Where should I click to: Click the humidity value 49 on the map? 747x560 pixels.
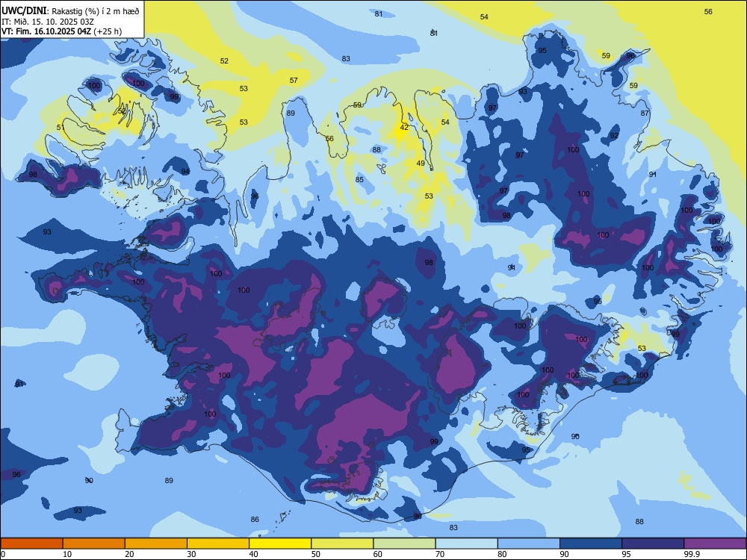(421, 164)
